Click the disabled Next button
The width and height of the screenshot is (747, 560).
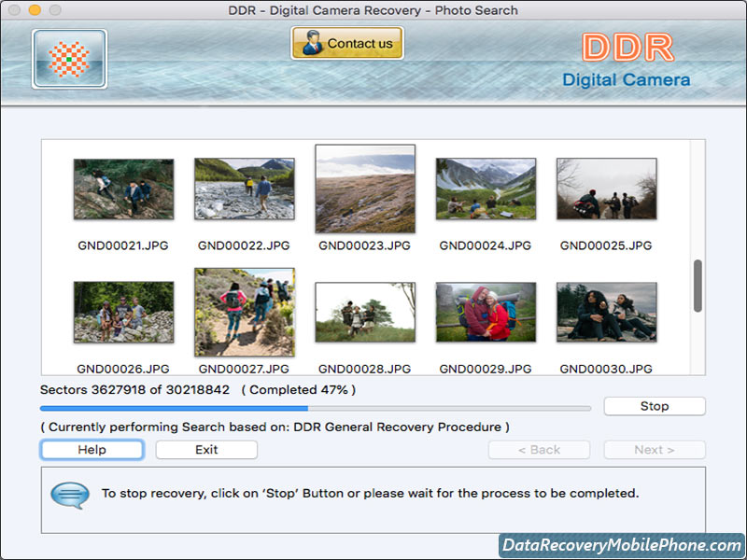pos(654,449)
